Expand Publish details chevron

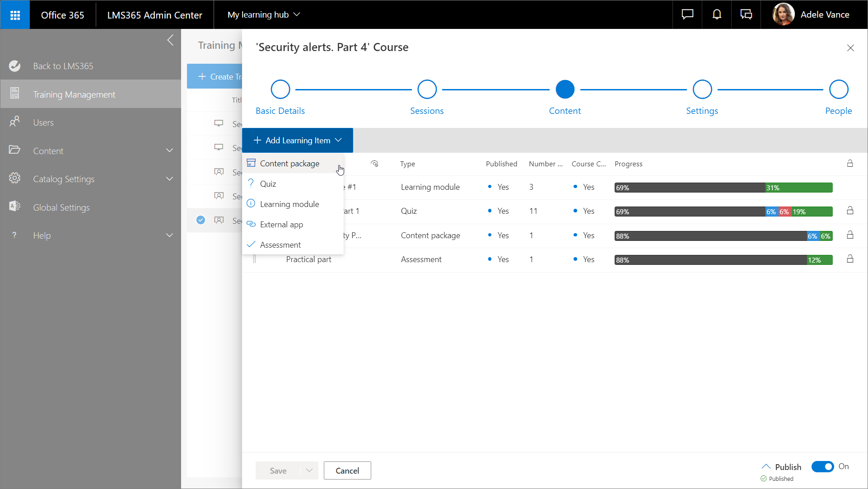point(766,466)
